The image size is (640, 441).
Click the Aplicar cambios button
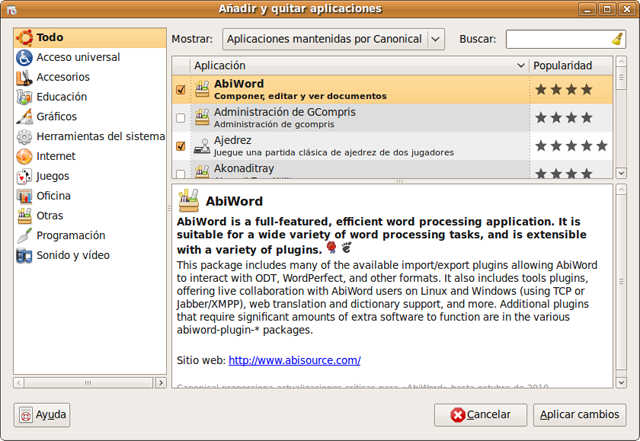579,414
